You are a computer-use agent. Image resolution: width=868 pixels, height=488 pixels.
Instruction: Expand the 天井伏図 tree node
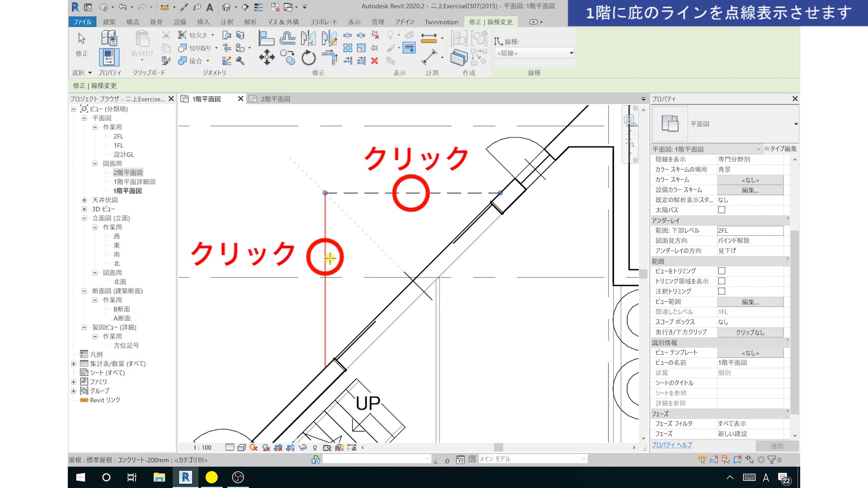click(84, 200)
